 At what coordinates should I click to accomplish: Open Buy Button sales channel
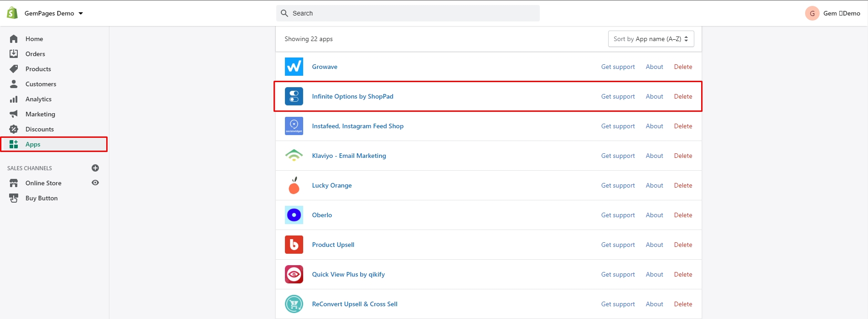(41, 198)
